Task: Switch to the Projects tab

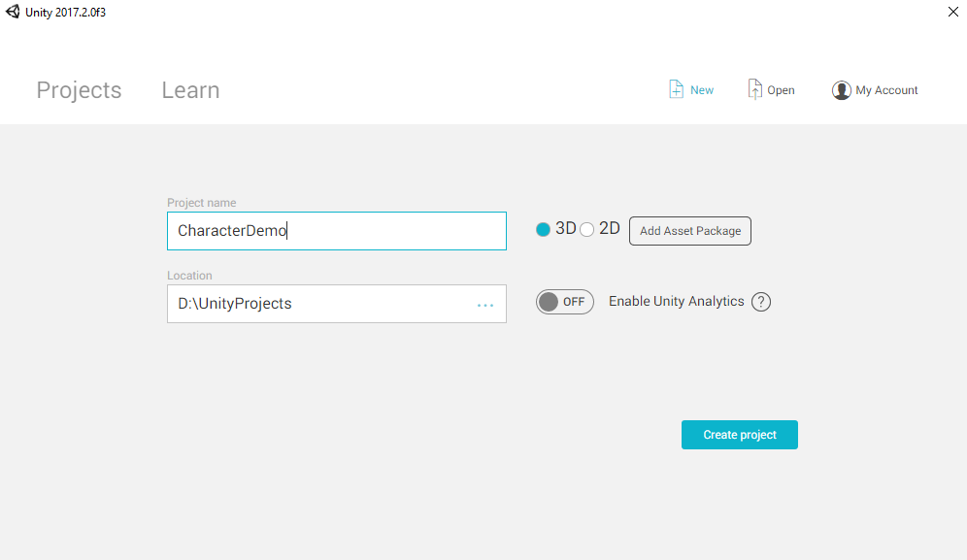Action: pyautogui.click(x=79, y=90)
